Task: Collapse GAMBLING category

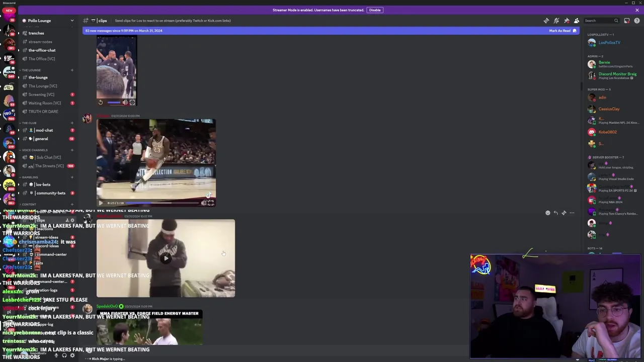Action: 29,177
